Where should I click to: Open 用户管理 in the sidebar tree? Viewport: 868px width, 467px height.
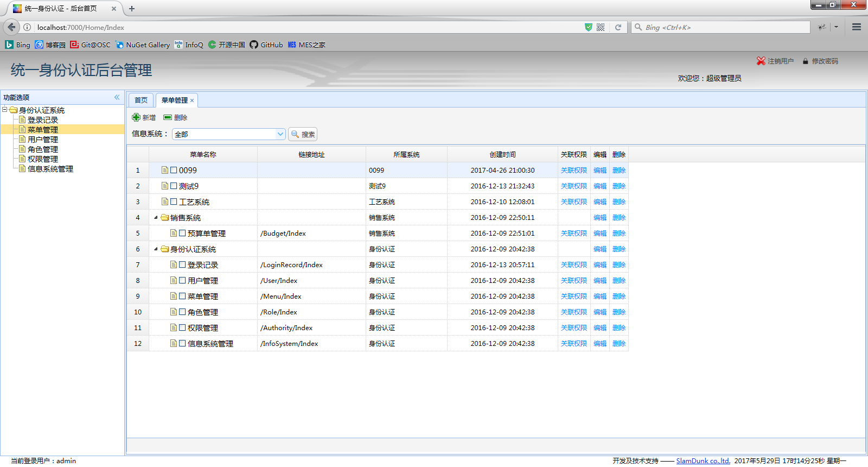(x=42, y=139)
